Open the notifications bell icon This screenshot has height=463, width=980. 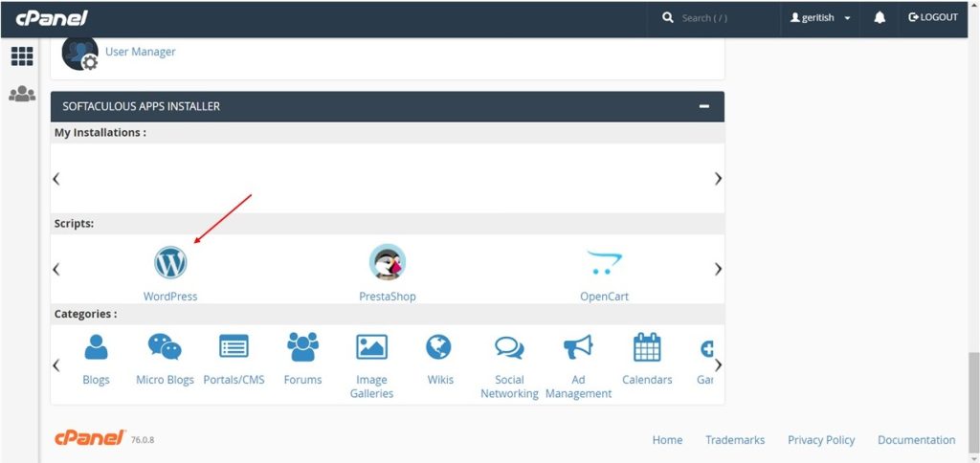click(x=880, y=17)
